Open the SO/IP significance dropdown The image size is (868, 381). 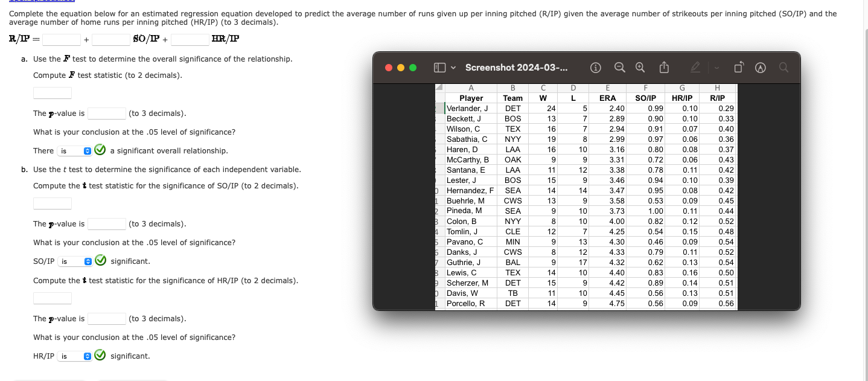75,261
